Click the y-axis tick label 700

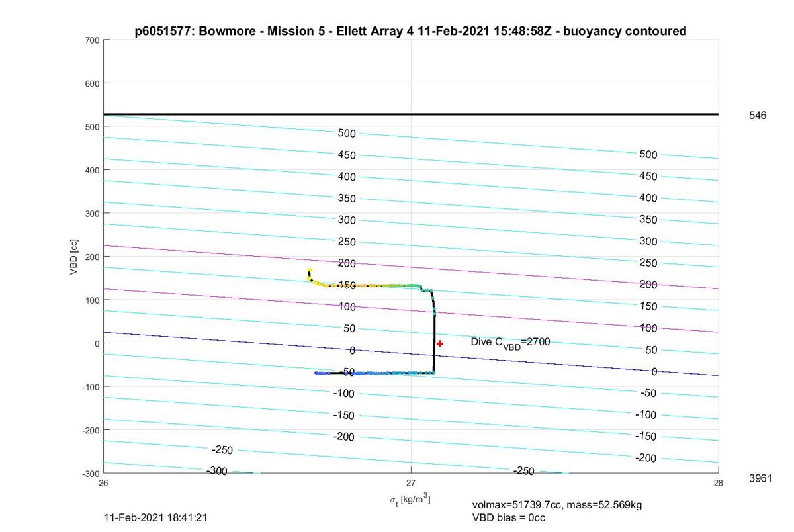click(x=92, y=40)
